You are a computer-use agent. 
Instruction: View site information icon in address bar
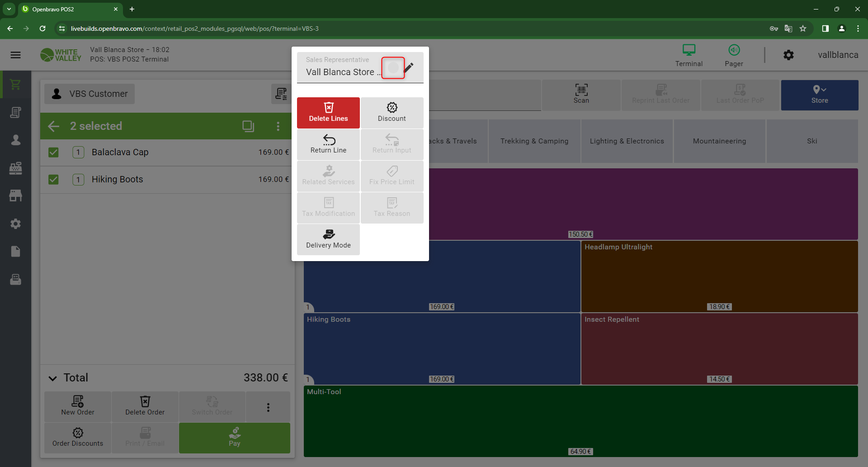click(x=62, y=29)
